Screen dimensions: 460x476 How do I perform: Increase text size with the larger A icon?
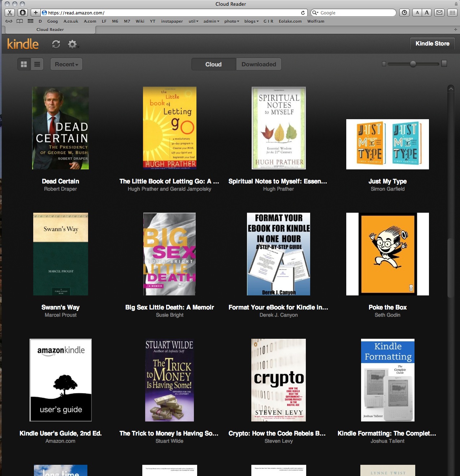427,12
